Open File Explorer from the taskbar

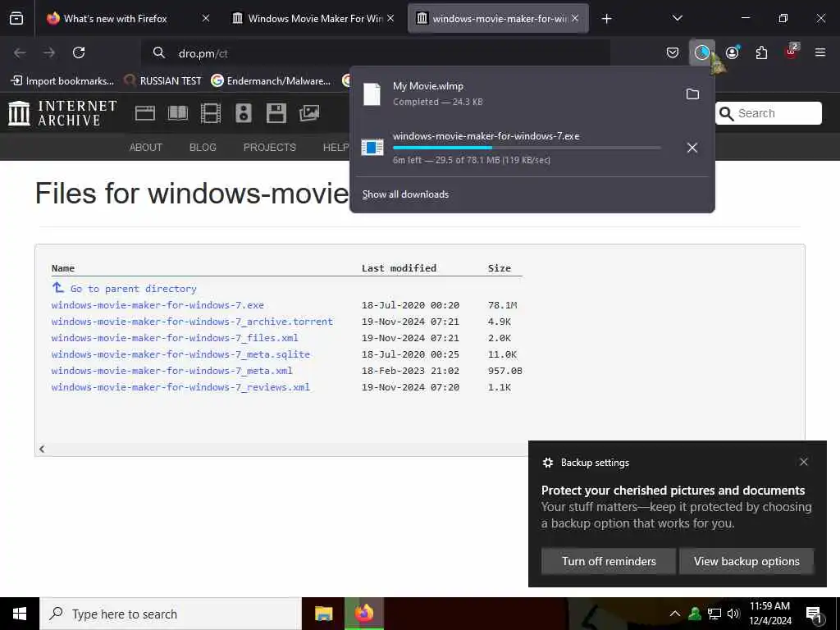pyautogui.click(x=323, y=614)
